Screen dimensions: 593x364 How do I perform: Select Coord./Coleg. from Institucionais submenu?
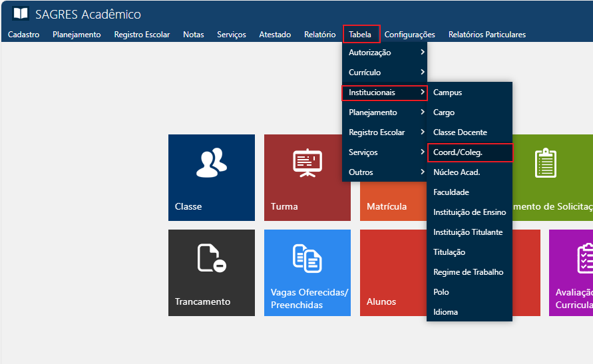(469, 152)
